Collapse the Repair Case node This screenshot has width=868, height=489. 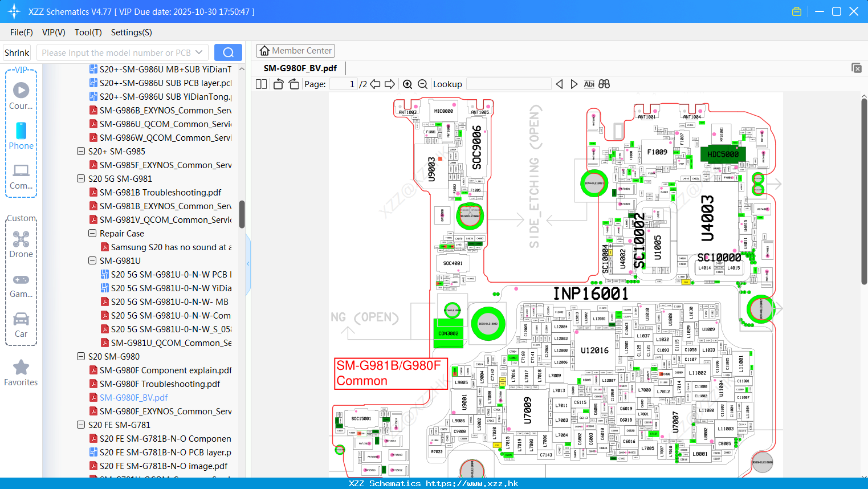[92, 234]
